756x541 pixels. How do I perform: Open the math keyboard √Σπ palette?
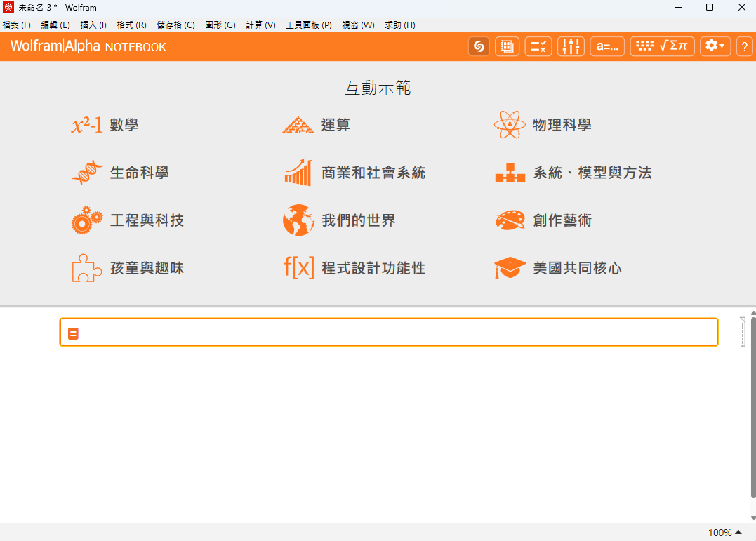(x=662, y=46)
